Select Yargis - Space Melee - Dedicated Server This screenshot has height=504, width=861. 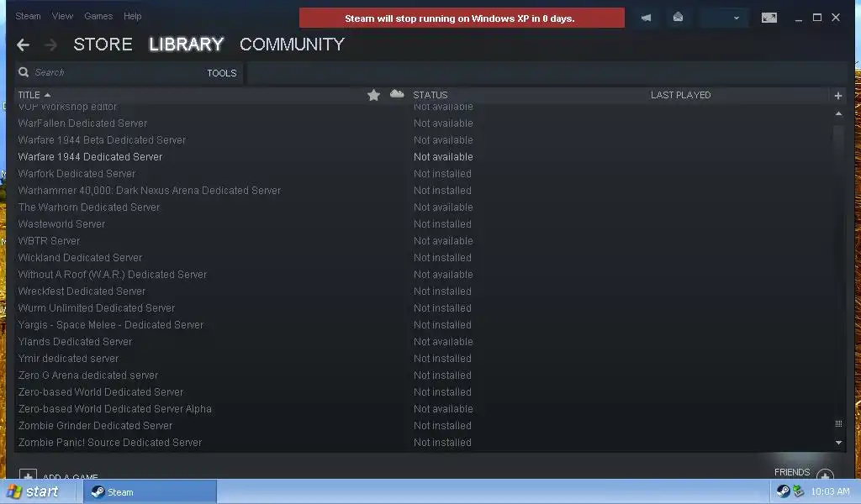(x=111, y=325)
